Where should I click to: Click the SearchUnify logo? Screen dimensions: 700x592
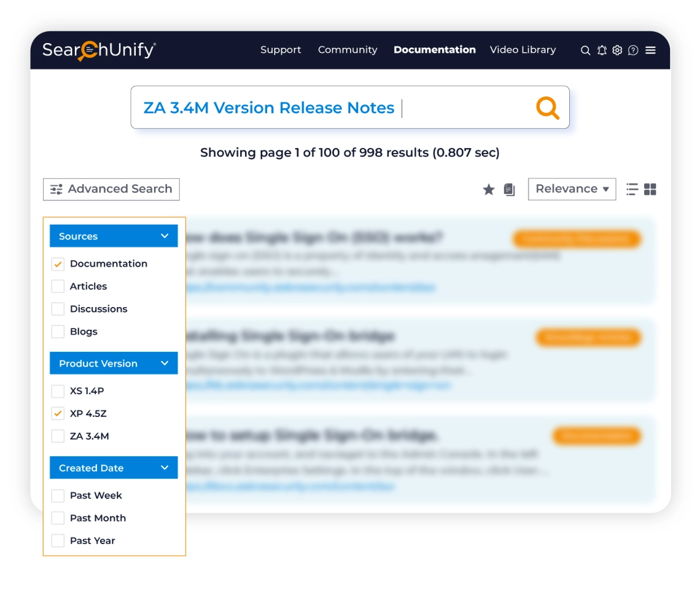click(x=99, y=50)
